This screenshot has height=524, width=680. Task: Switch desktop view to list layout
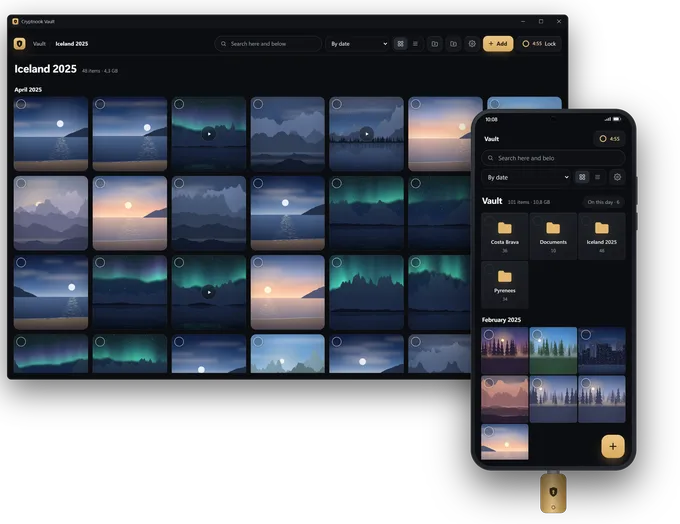(x=415, y=44)
